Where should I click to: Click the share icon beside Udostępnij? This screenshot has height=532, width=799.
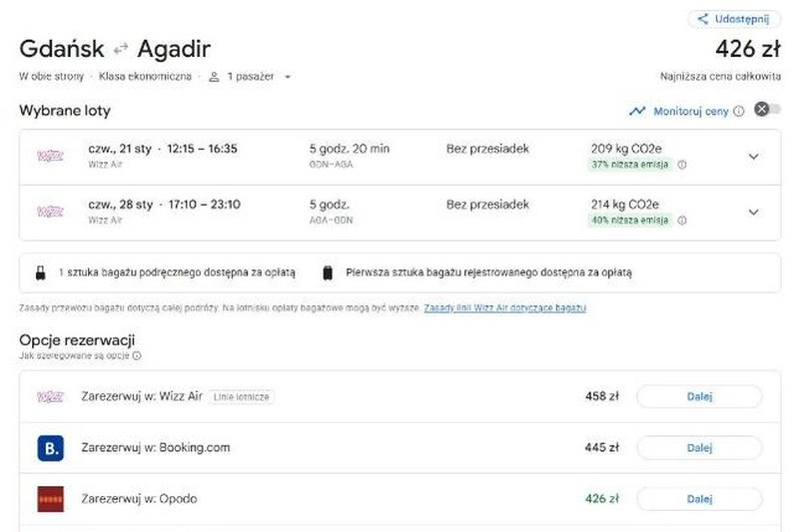point(703,19)
